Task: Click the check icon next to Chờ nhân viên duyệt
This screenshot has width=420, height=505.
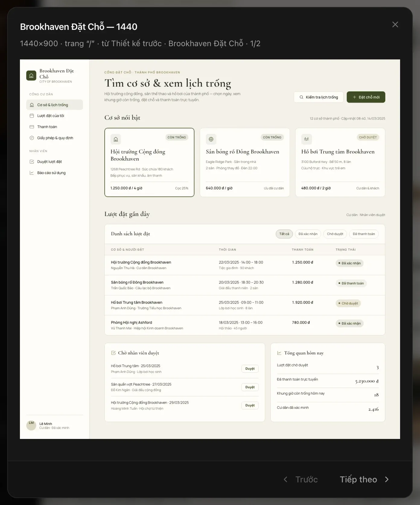Action: 113,353
